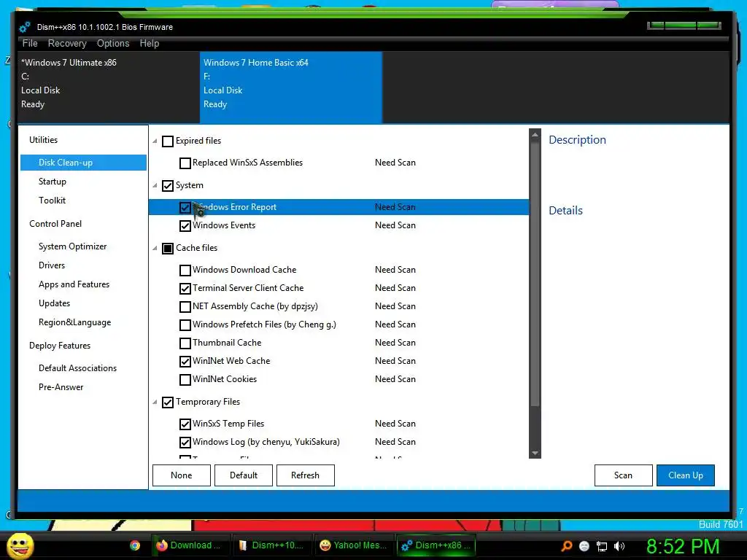
Task: Check Thumbnail Cache option
Action: pyautogui.click(x=185, y=343)
